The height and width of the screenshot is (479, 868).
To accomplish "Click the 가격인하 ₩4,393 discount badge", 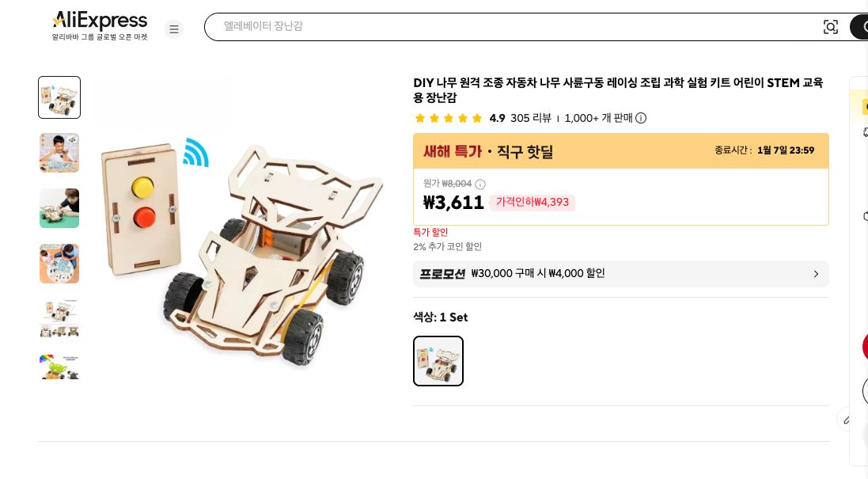I will tap(533, 203).
